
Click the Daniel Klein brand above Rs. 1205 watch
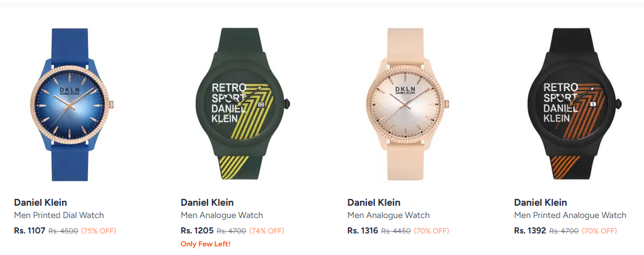(207, 202)
